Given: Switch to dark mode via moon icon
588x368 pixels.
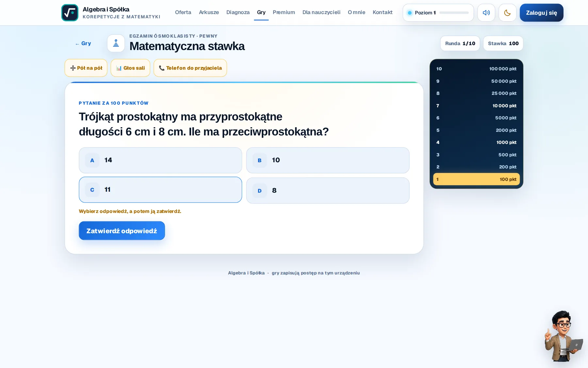Looking at the screenshot, I should [x=507, y=13].
